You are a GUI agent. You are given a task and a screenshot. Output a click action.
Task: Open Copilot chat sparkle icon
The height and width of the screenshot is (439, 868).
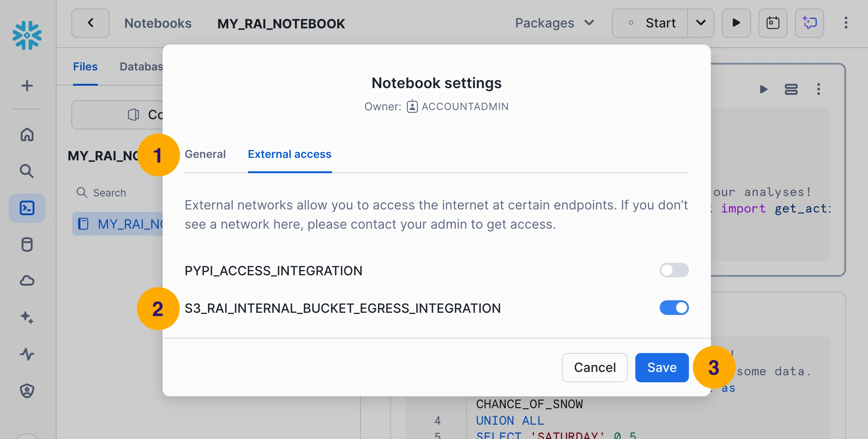(809, 23)
